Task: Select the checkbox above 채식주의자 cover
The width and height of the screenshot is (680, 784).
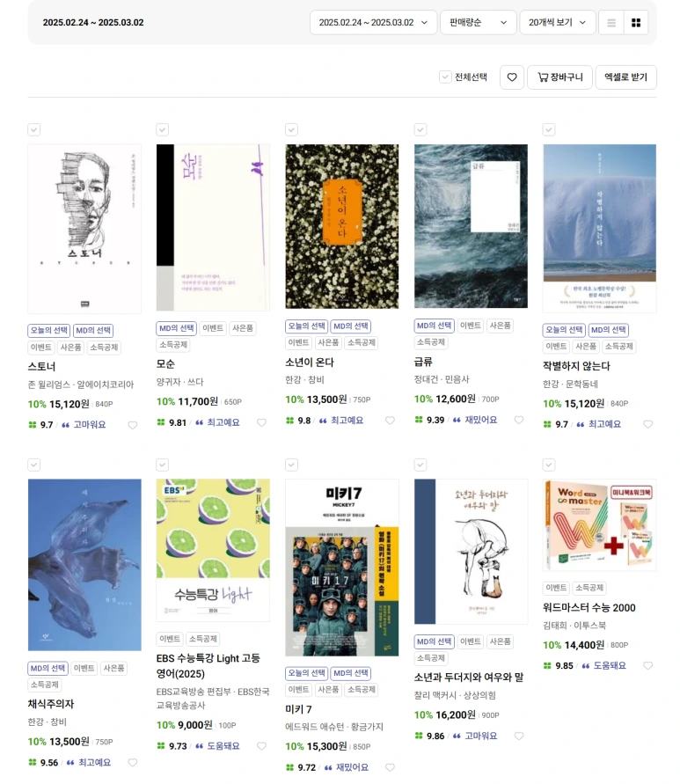Action: [34, 465]
